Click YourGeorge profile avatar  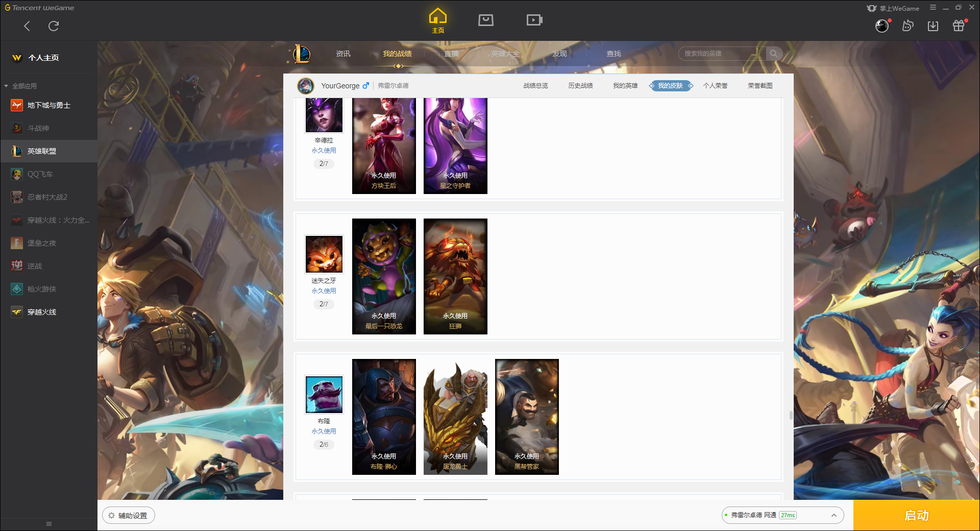(306, 86)
